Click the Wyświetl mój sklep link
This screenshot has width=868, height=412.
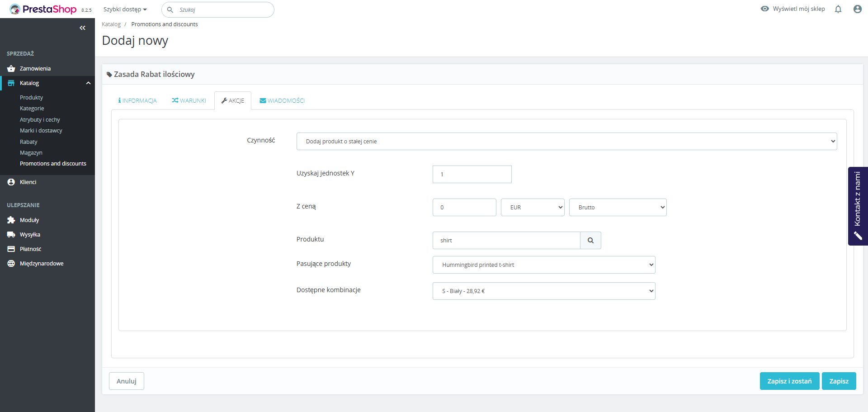pyautogui.click(x=799, y=9)
